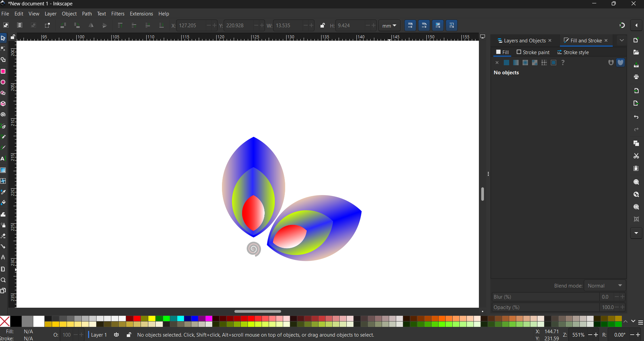Close the Fill and Stroke tab
This screenshot has height=341, width=644.
[x=606, y=40]
